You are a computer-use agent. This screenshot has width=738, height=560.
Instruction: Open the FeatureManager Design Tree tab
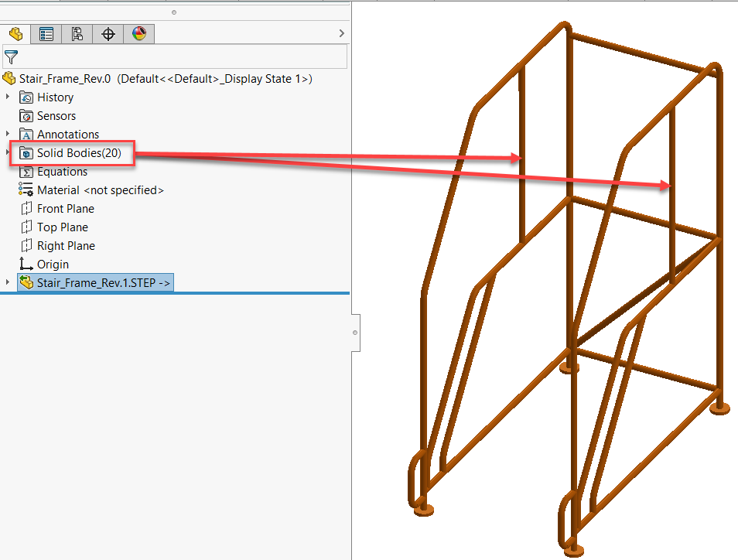pyautogui.click(x=15, y=34)
